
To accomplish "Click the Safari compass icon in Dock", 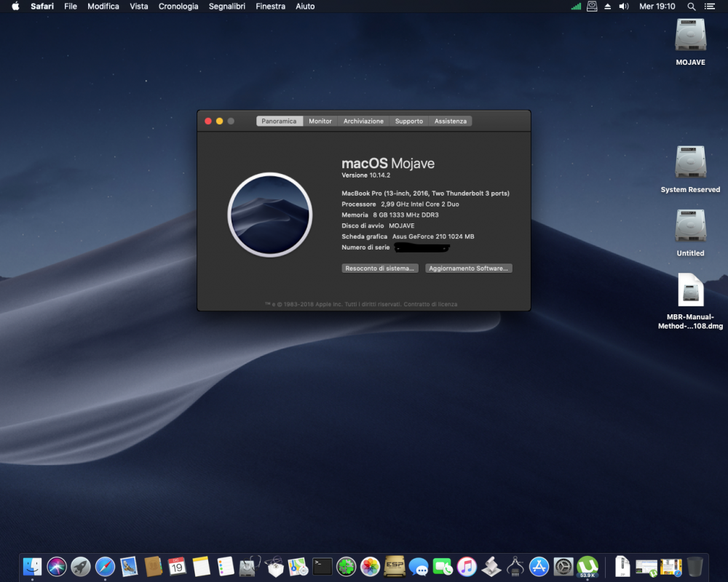I will [x=105, y=566].
